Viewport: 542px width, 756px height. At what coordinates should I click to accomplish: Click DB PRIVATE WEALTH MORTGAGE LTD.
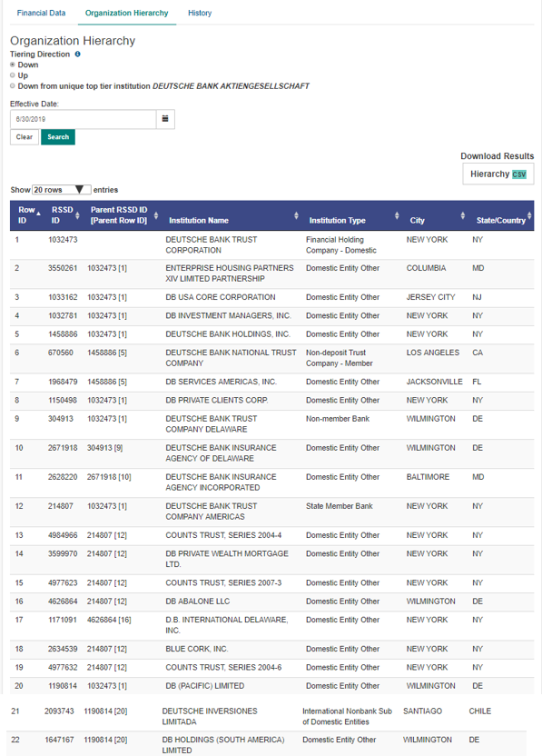click(x=227, y=559)
